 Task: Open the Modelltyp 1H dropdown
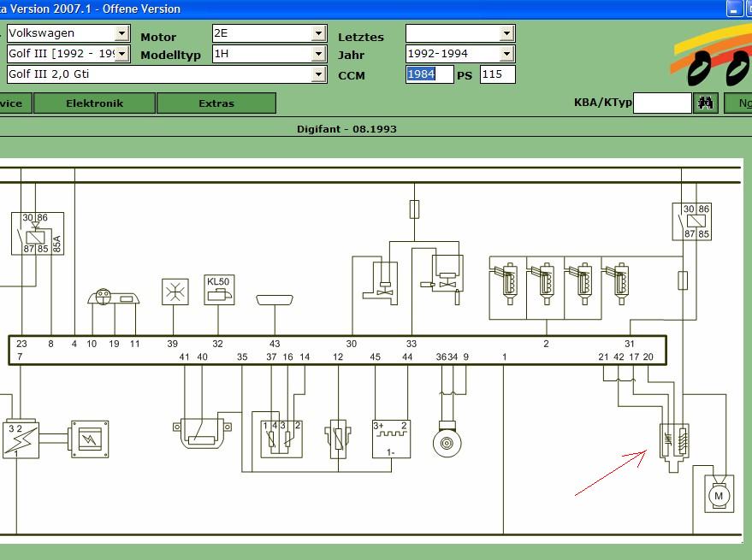318,54
